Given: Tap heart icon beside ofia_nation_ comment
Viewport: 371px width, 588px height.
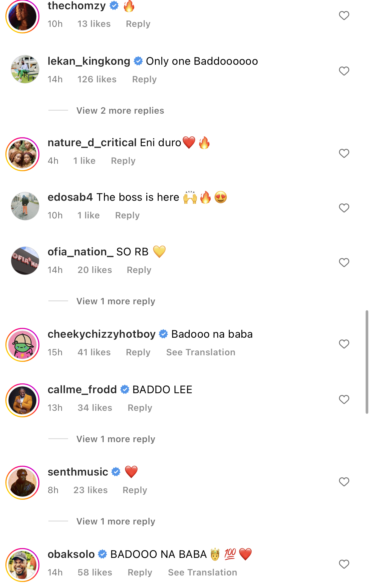Looking at the screenshot, I should click(x=344, y=263).
